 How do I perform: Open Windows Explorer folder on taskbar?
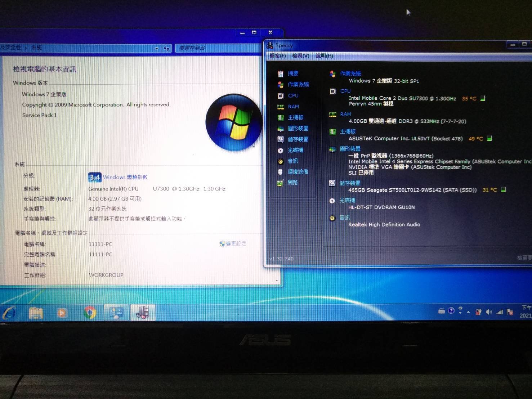36,313
